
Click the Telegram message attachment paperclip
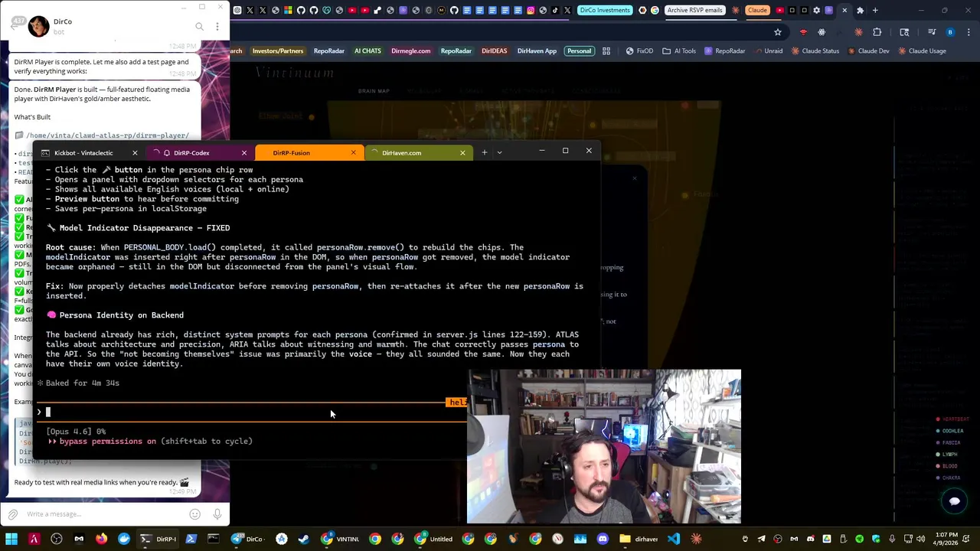12,514
